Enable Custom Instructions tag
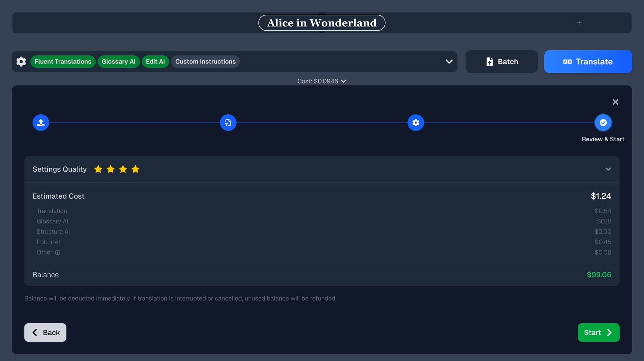644x361 pixels. (205, 62)
